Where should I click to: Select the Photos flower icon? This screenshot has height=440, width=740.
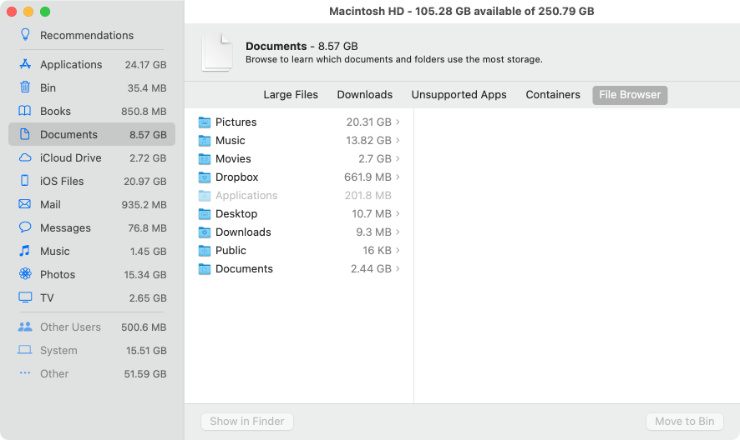click(25, 274)
